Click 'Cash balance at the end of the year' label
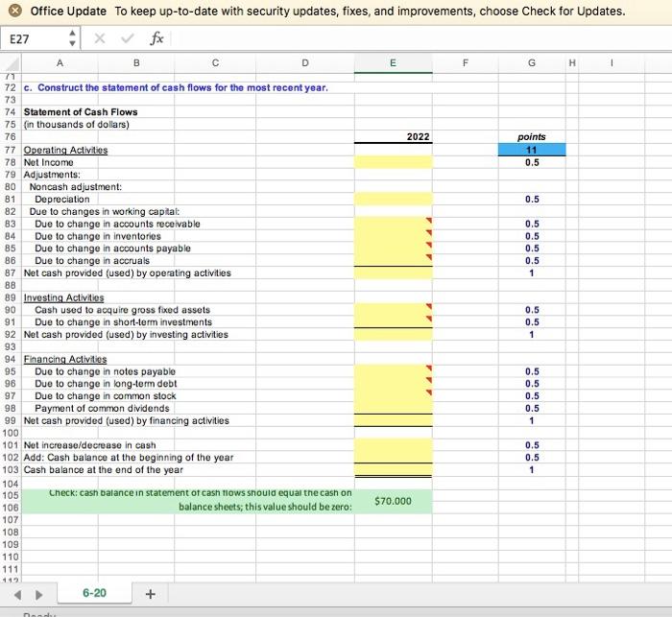The image size is (672, 617). pyautogui.click(x=104, y=470)
